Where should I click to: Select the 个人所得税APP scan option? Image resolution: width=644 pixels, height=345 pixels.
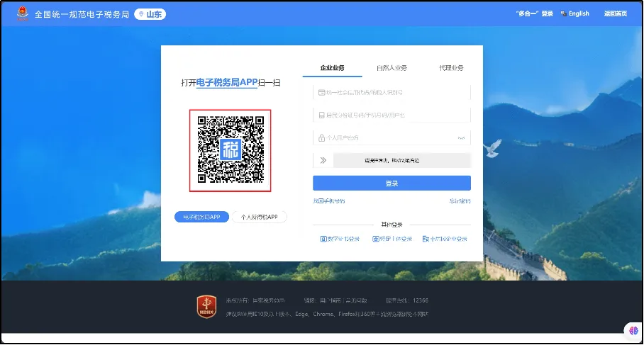tap(259, 217)
